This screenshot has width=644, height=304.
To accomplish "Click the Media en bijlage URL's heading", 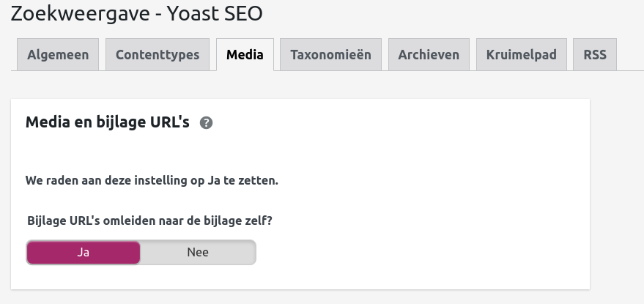I will (108, 122).
